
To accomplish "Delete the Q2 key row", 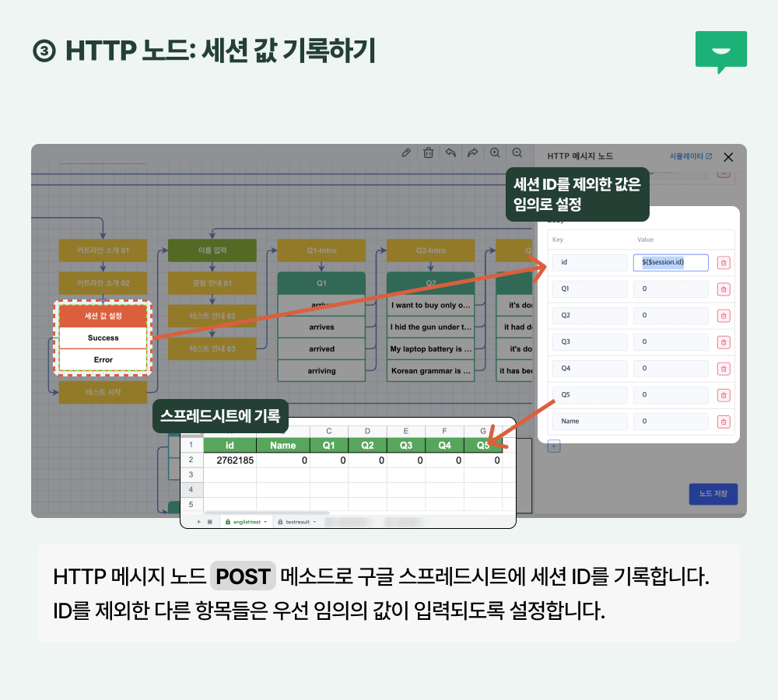I will coord(724,316).
